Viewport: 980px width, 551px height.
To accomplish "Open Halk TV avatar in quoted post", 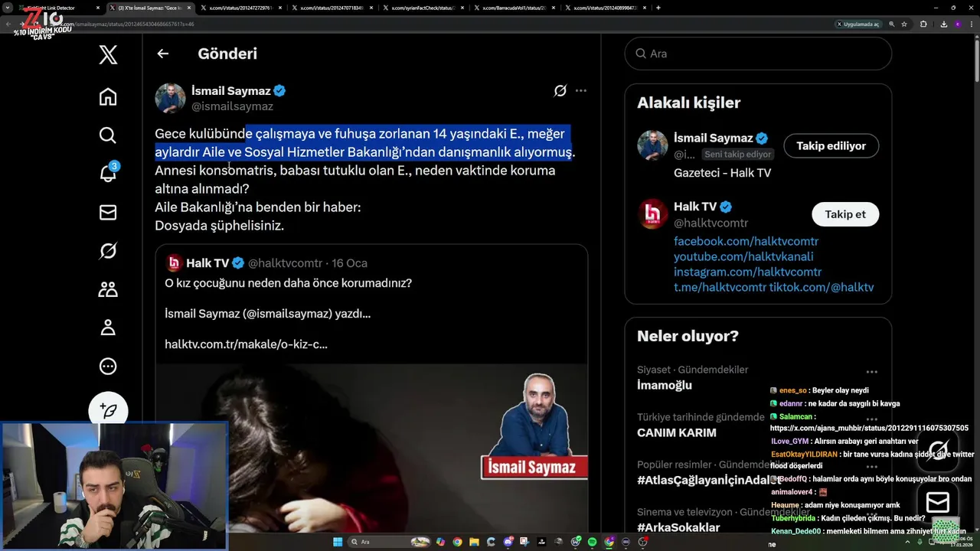I will click(174, 262).
